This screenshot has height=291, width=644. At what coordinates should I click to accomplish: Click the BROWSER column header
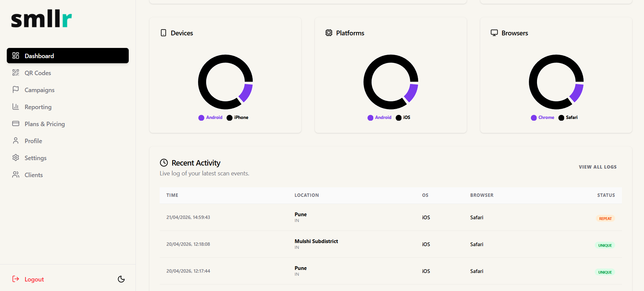(x=482, y=195)
